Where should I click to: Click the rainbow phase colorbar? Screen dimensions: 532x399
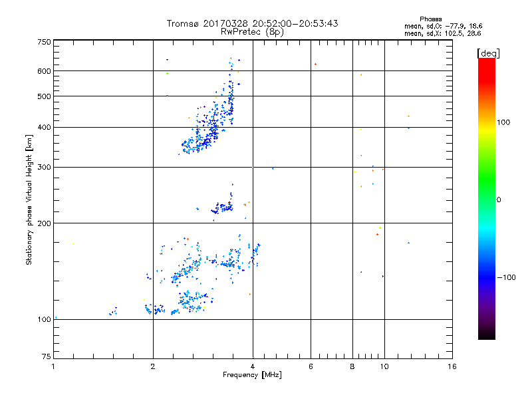pyautogui.click(x=487, y=198)
